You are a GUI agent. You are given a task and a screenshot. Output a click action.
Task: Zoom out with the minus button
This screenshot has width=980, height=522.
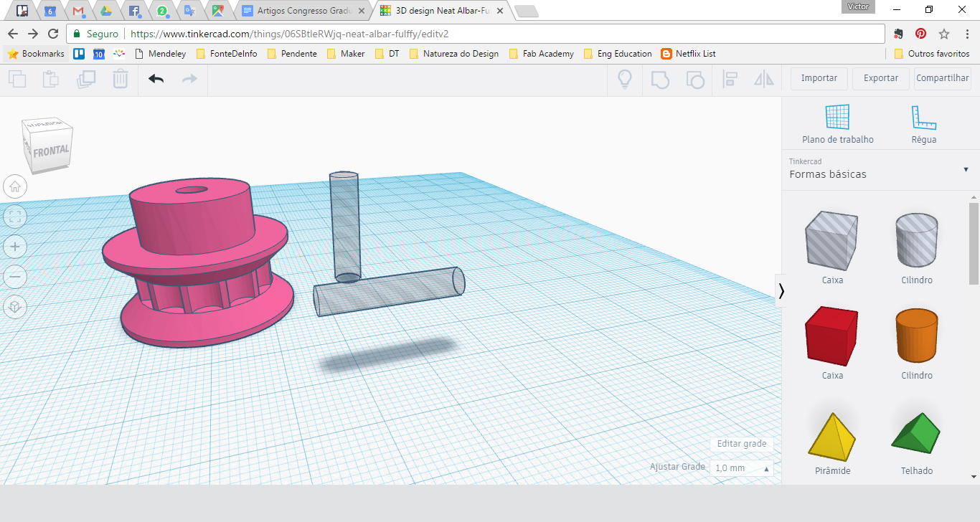[15, 277]
